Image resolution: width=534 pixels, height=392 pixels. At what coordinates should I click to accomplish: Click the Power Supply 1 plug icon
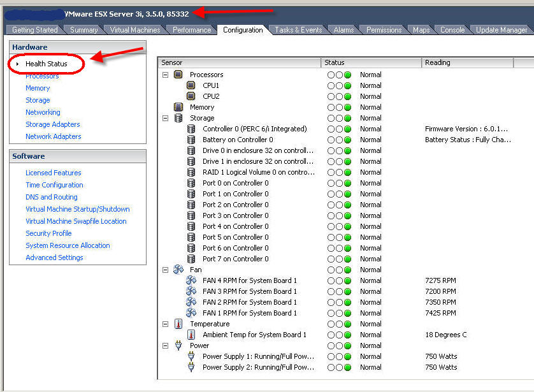pyautogui.click(x=191, y=356)
